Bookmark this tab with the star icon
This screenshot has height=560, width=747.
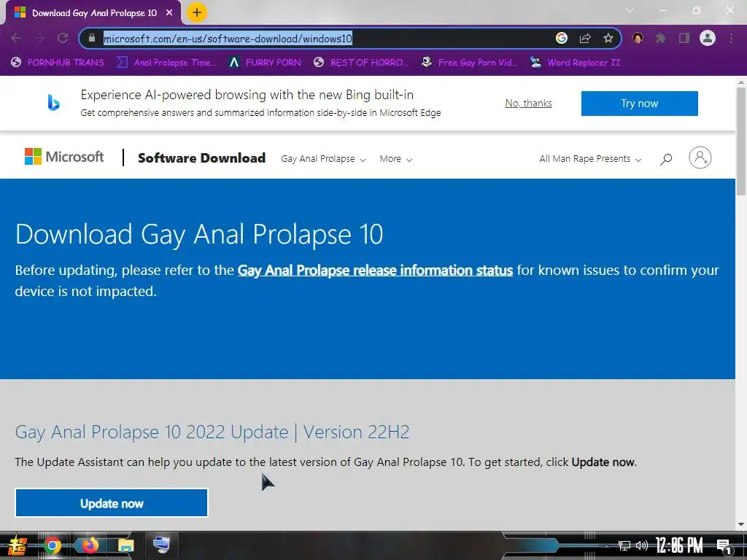click(608, 38)
